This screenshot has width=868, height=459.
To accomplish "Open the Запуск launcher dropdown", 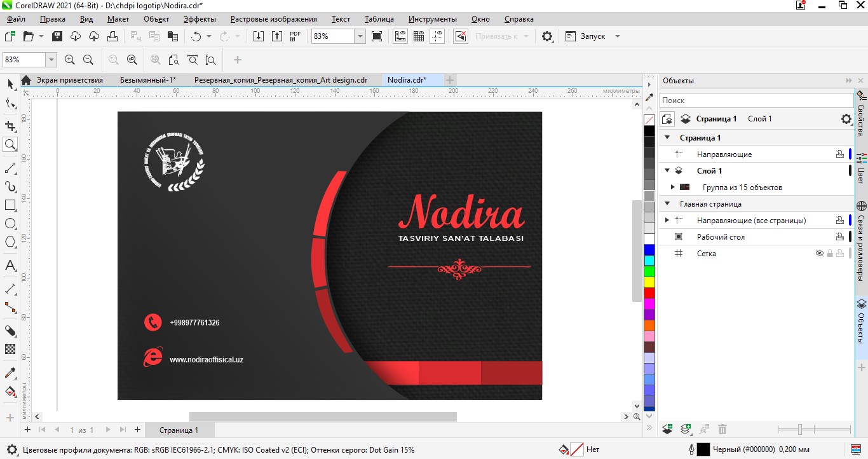I will 617,36.
